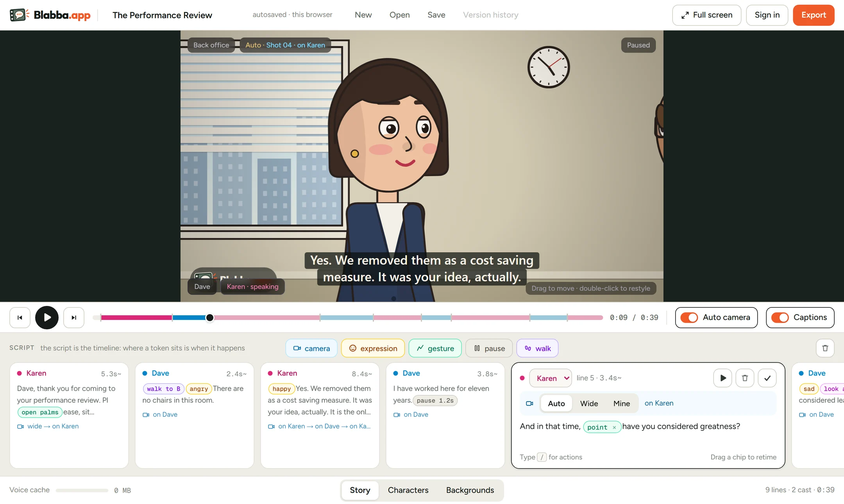The width and height of the screenshot is (844, 504).
Task: Click the script trash icon beside walk
Action: 825,348
